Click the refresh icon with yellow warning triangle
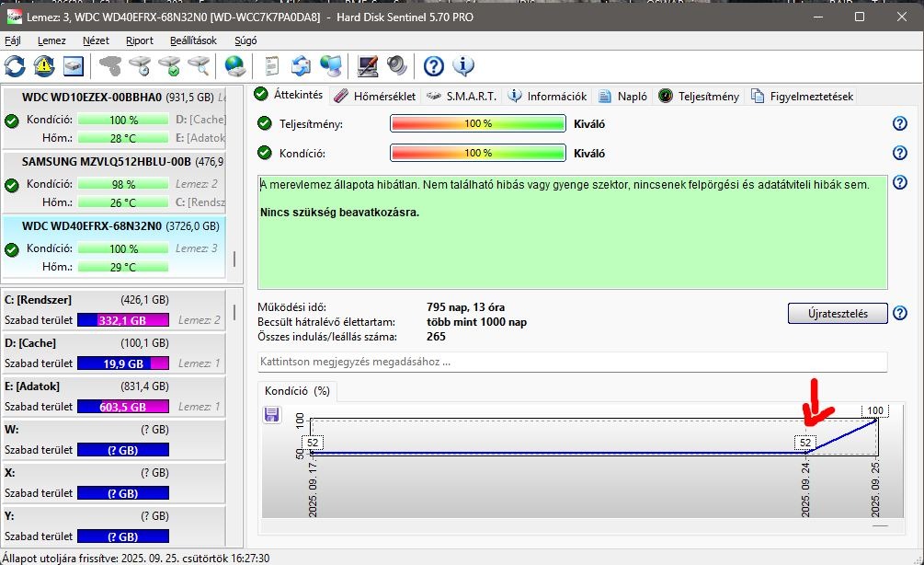Viewport: 924px width, 565px height. [x=44, y=66]
